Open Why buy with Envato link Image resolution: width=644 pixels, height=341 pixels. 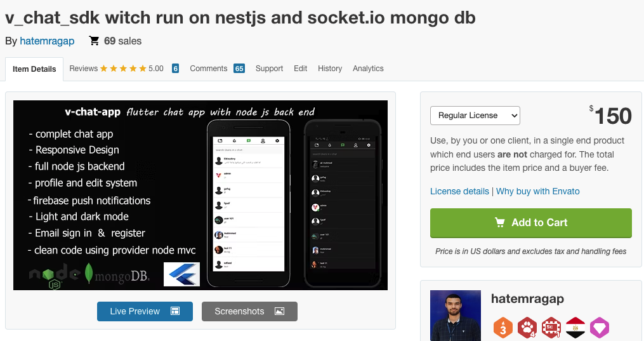pos(537,191)
